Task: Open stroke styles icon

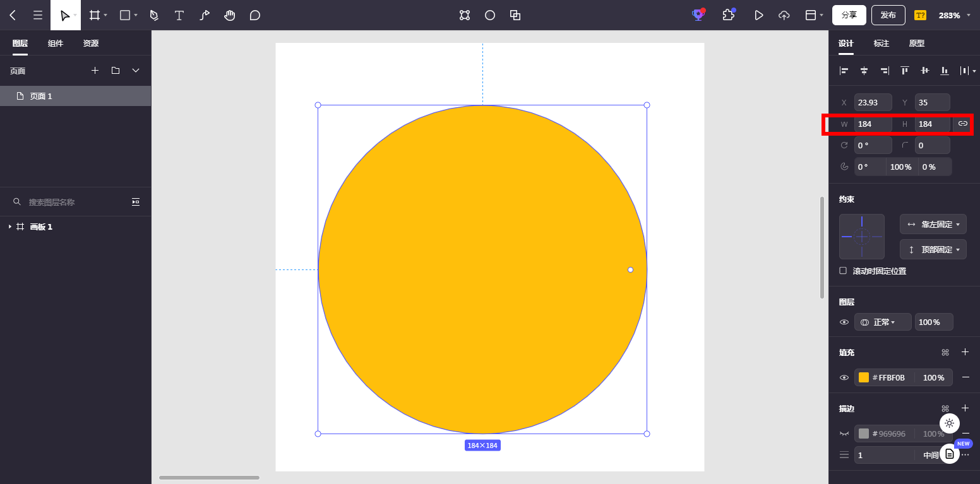Action: click(945, 408)
